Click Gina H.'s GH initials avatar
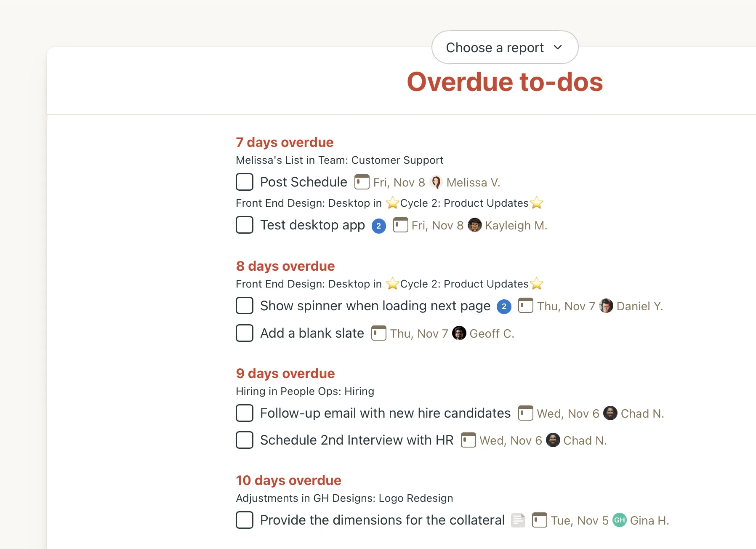The width and height of the screenshot is (756, 549). (x=619, y=520)
